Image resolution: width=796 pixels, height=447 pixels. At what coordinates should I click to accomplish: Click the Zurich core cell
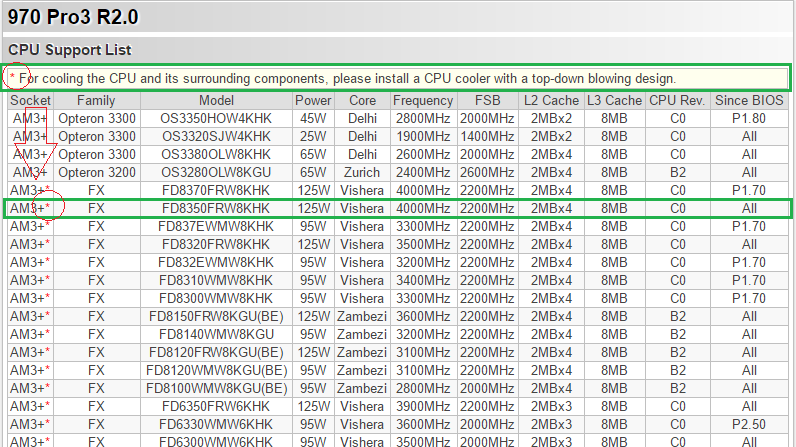(x=362, y=173)
